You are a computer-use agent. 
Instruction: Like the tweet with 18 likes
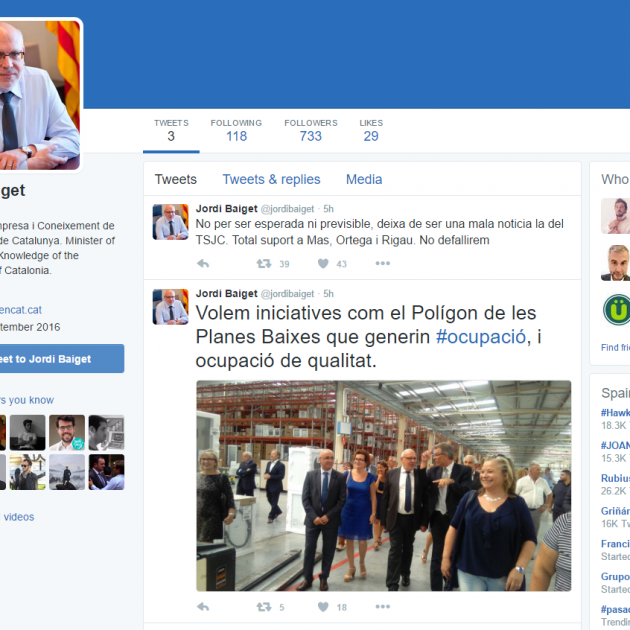point(323,607)
